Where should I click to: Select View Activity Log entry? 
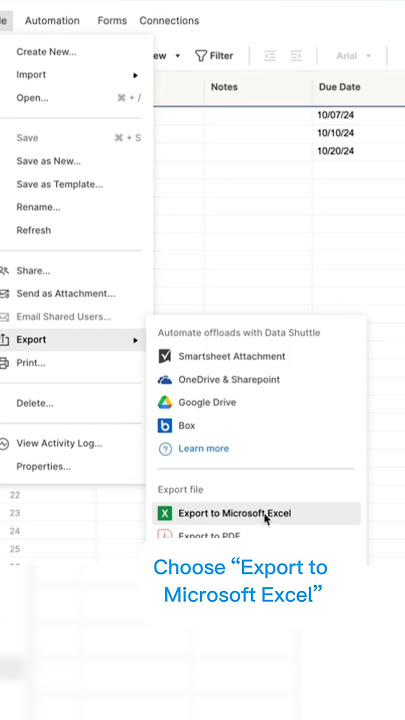[x=59, y=443]
